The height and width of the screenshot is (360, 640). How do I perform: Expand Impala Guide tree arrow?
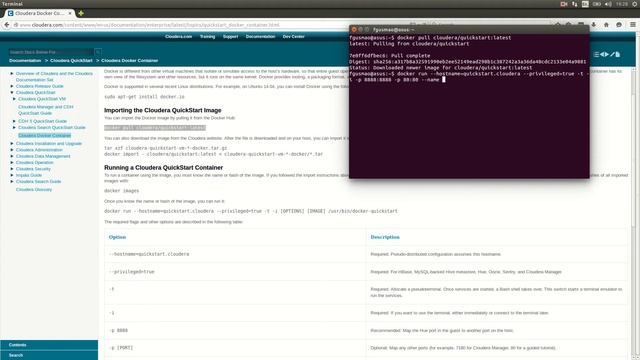coord(12,175)
